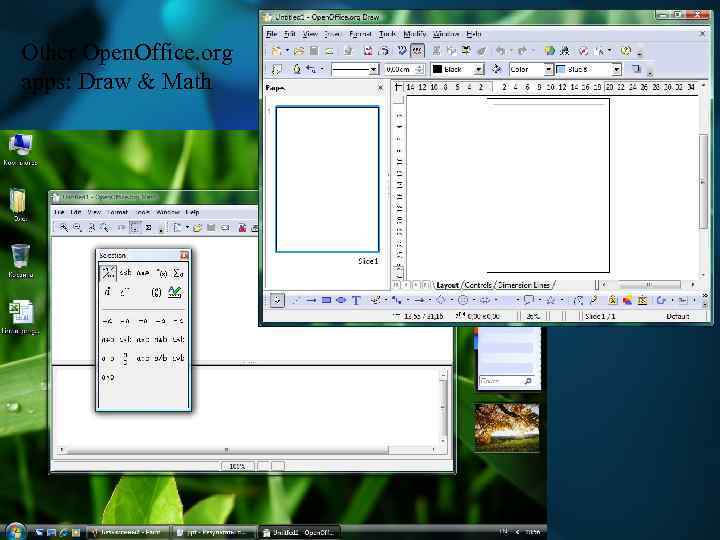Toggle Unary/Binary Operators category
The height and width of the screenshot is (540, 720).
[107, 273]
